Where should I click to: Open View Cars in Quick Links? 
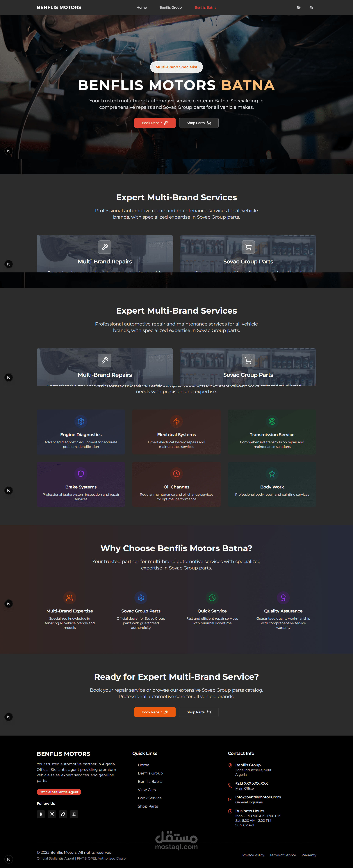pos(147,790)
